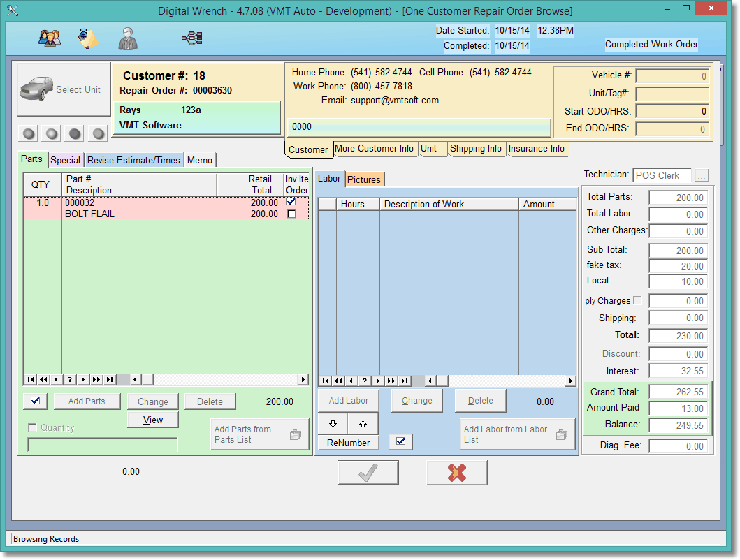The height and width of the screenshot is (560, 740).
Task: Click the businessman icon in top toolbar
Action: click(x=127, y=38)
